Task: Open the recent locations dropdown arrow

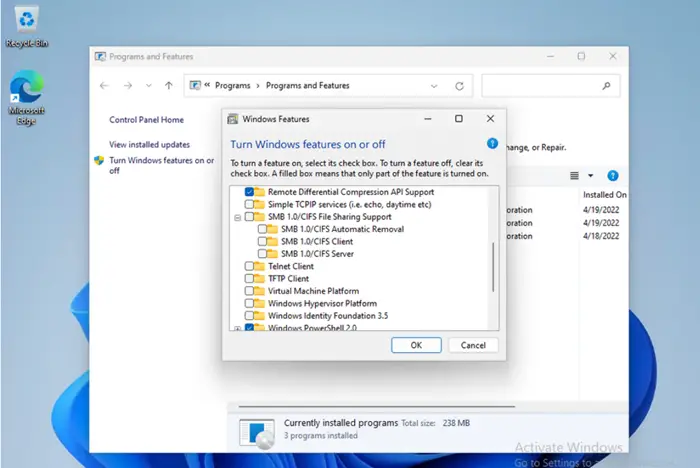Action: click(x=149, y=85)
